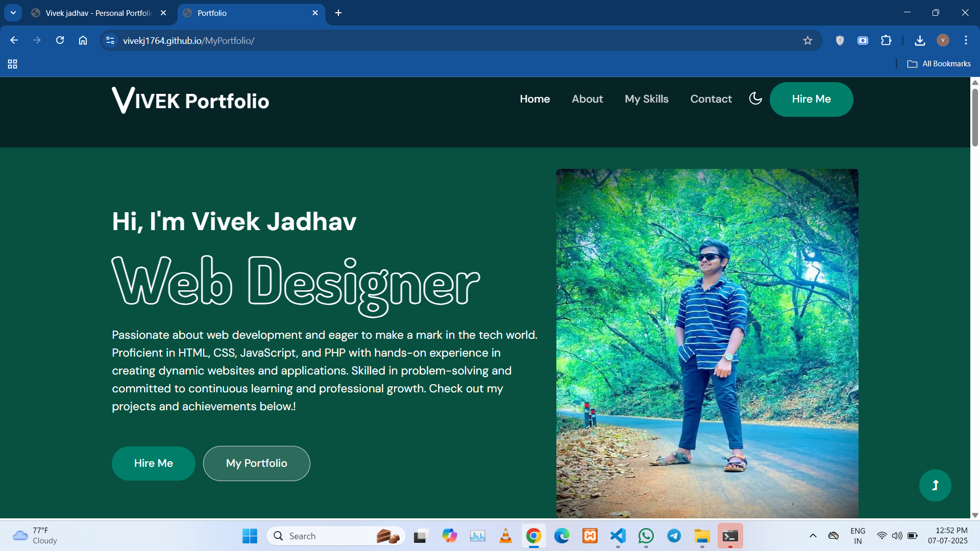This screenshot has height=551, width=980.
Task: Open the tab search dropdown
Action: 13,13
